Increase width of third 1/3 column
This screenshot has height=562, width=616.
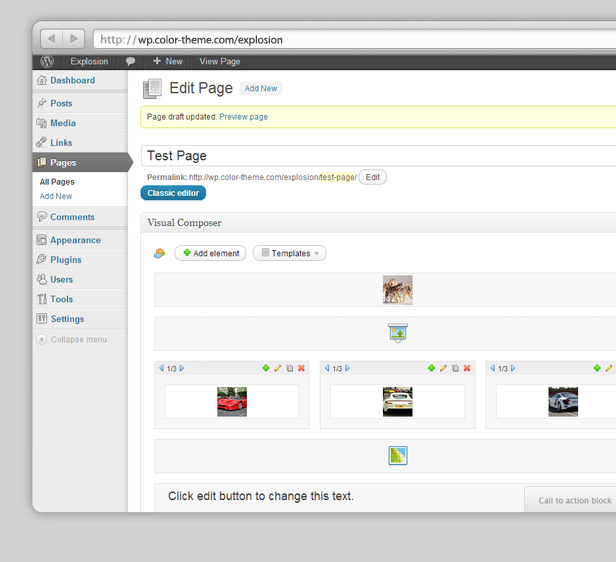(x=513, y=368)
